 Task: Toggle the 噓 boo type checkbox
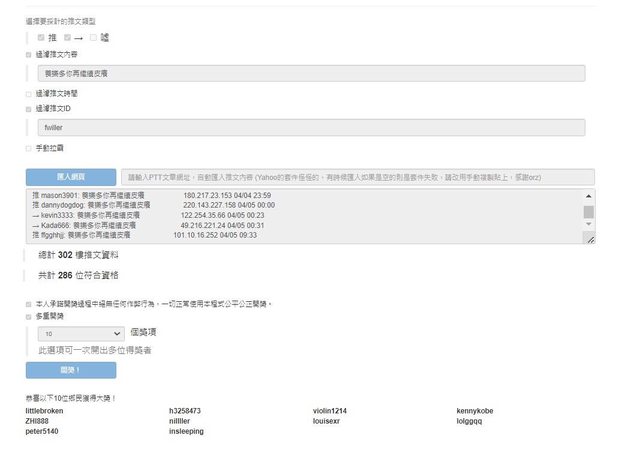click(94, 37)
